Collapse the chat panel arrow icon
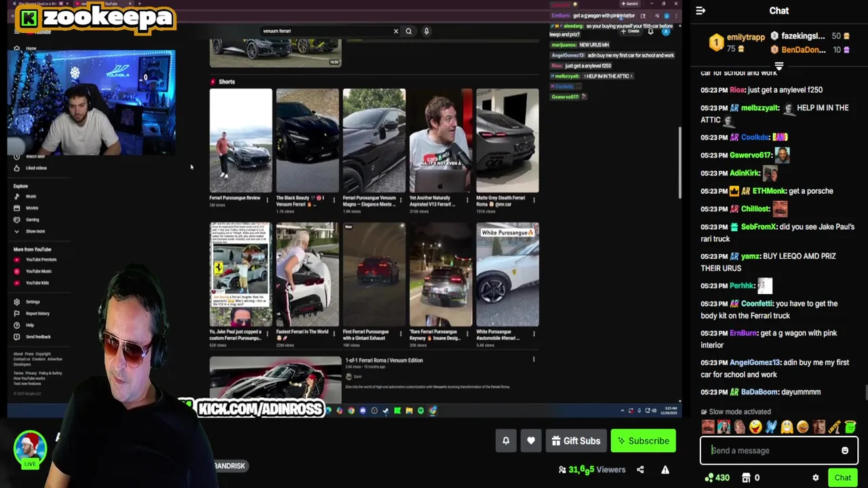 [701, 11]
